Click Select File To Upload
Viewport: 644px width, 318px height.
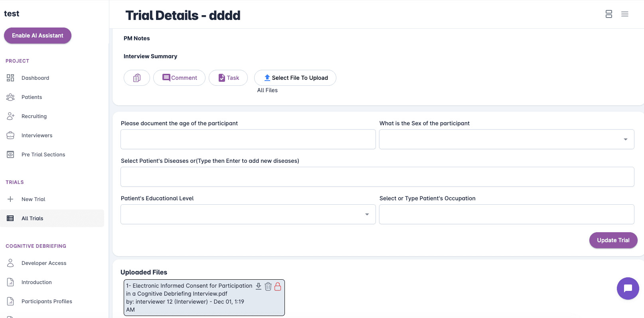pos(295,78)
